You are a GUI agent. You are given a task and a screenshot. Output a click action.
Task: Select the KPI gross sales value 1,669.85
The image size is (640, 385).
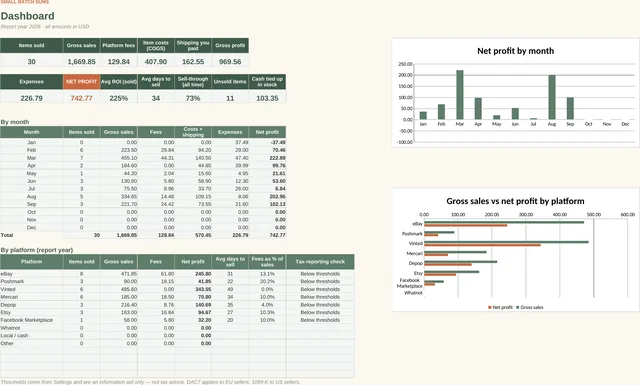tap(82, 62)
